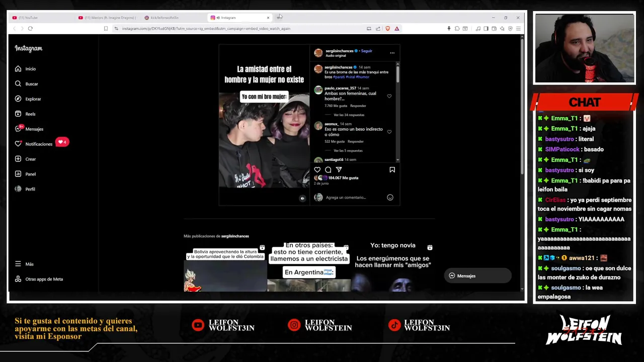Open Otras apps de Meta
The width and height of the screenshot is (644, 362).
[x=39, y=279]
